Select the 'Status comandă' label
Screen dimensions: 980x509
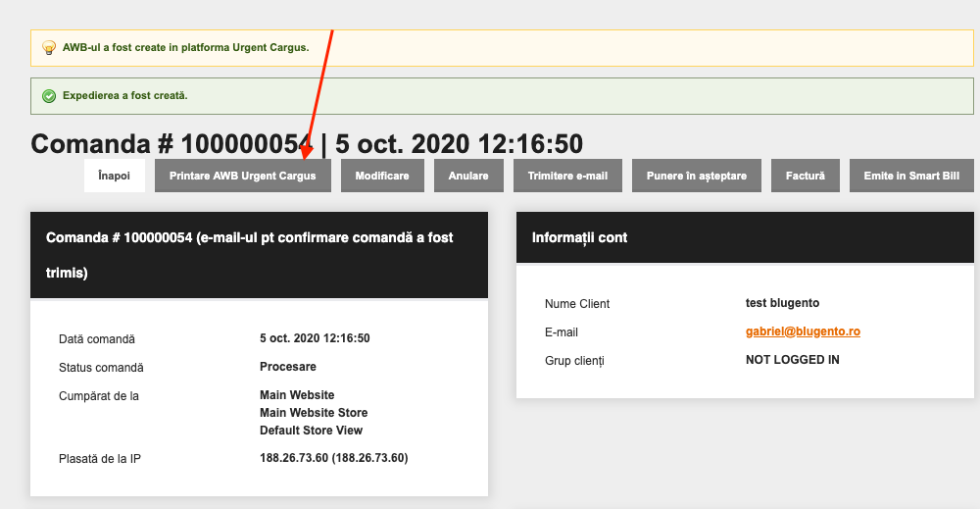pos(101,368)
